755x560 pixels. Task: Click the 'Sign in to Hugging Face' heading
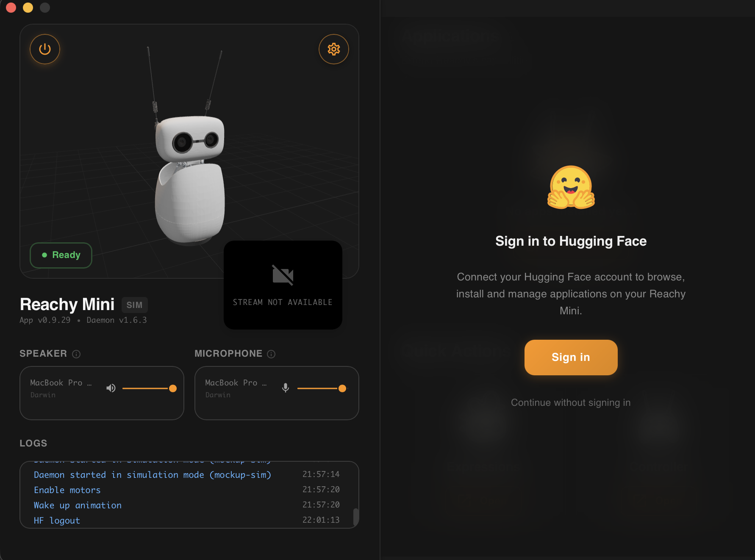(571, 241)
